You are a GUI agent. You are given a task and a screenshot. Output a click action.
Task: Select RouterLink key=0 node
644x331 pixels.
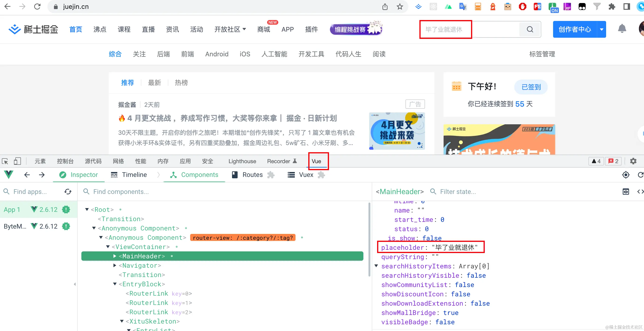tap(159, 293)
